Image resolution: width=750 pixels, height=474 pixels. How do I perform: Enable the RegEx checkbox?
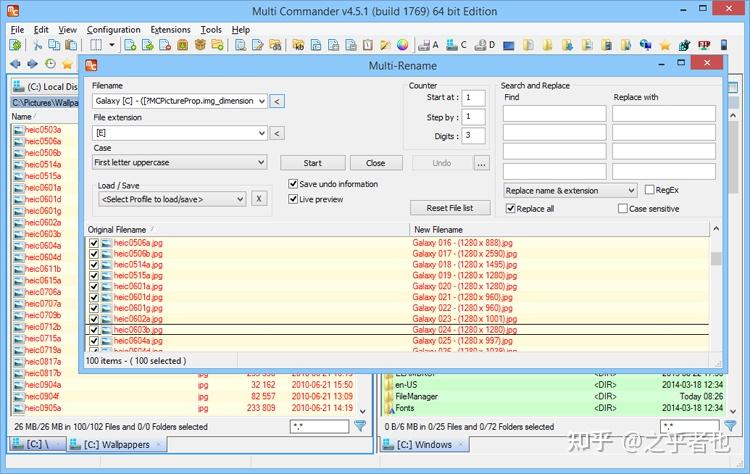(649, 190)
